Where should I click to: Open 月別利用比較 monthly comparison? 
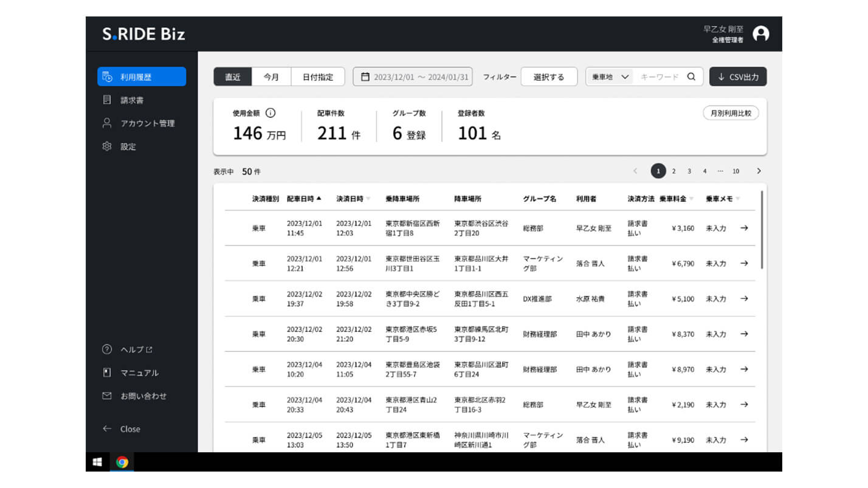(x=731, y=112)
